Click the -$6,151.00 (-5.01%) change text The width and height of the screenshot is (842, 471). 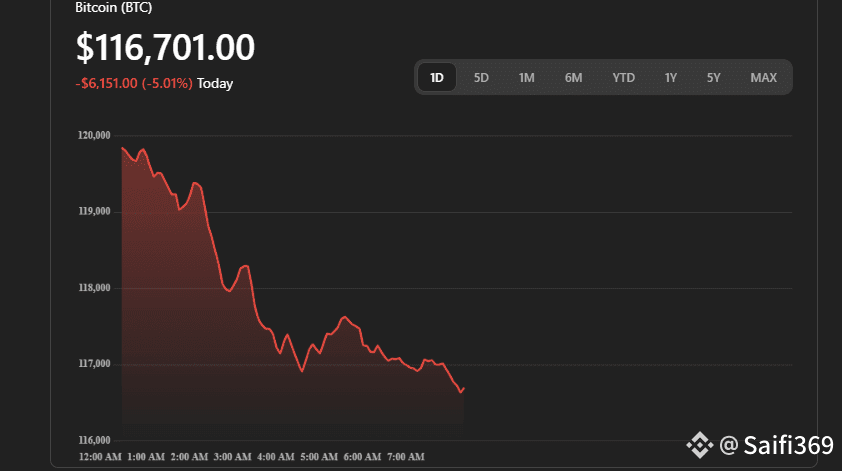134,84
